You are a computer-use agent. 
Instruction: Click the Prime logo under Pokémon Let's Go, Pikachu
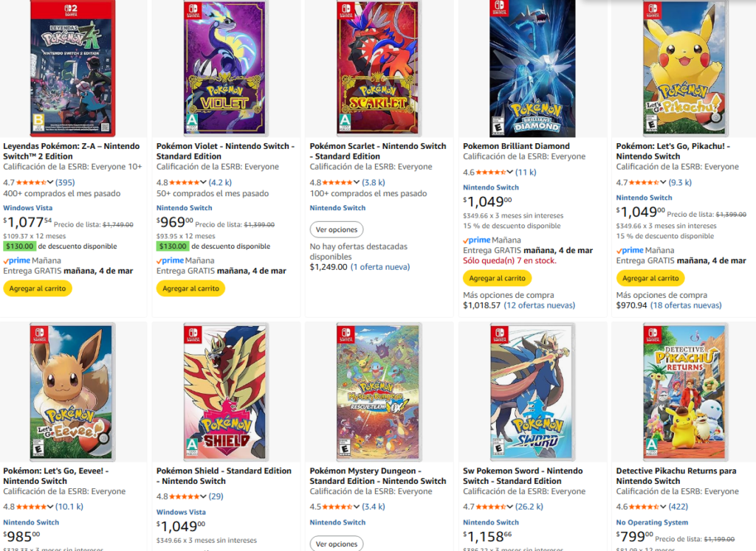click(630, 250)
